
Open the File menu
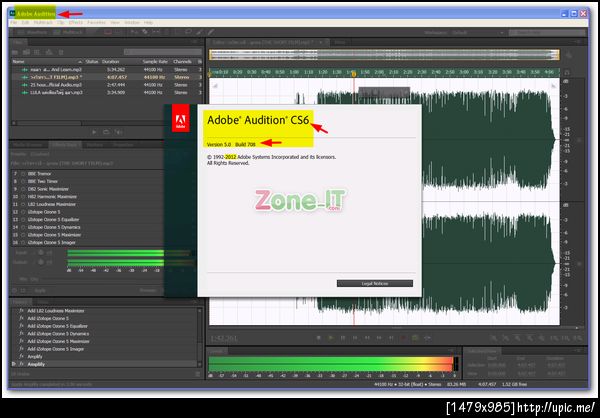14,23
